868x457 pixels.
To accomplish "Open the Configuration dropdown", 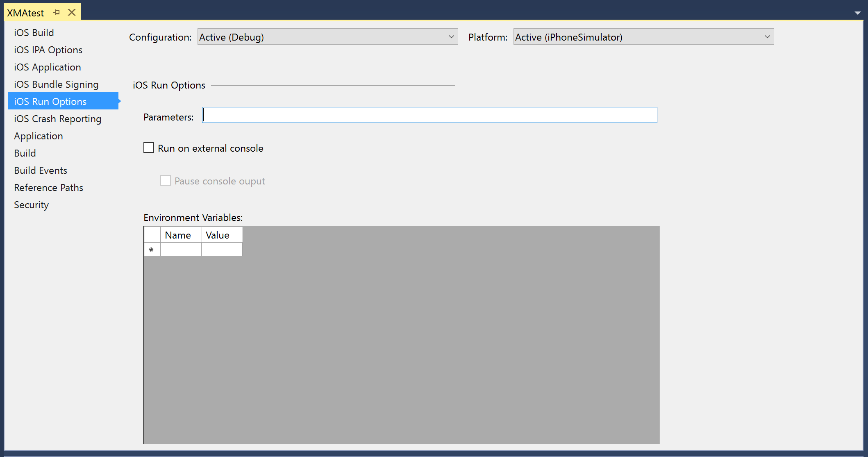I will click(x=327, y=37).
